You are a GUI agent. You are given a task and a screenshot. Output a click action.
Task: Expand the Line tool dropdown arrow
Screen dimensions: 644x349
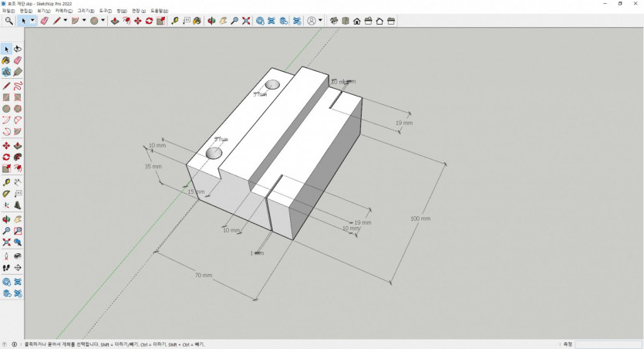coord(66,21)
